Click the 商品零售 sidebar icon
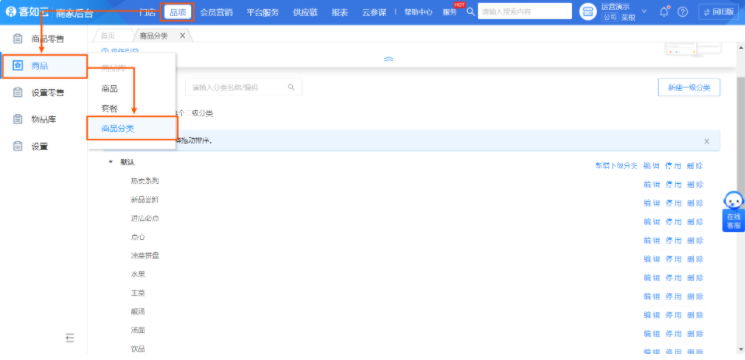 (18, 39)
